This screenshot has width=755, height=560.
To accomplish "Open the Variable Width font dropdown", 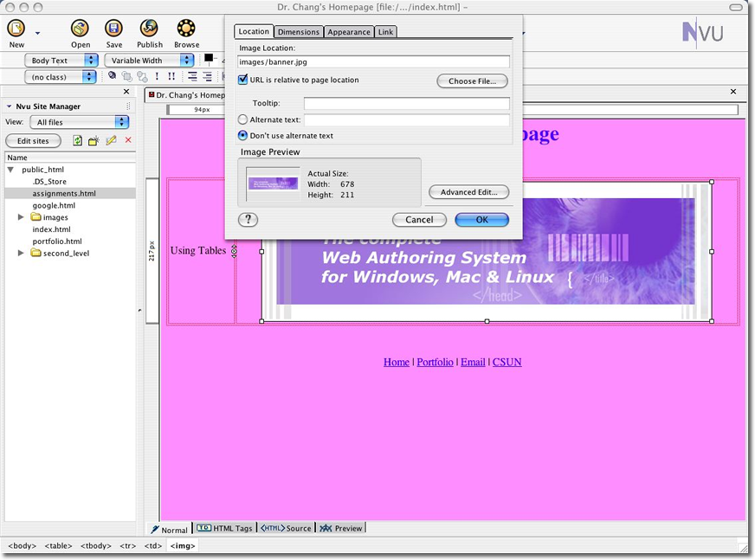I will click(x=149, y=61).
